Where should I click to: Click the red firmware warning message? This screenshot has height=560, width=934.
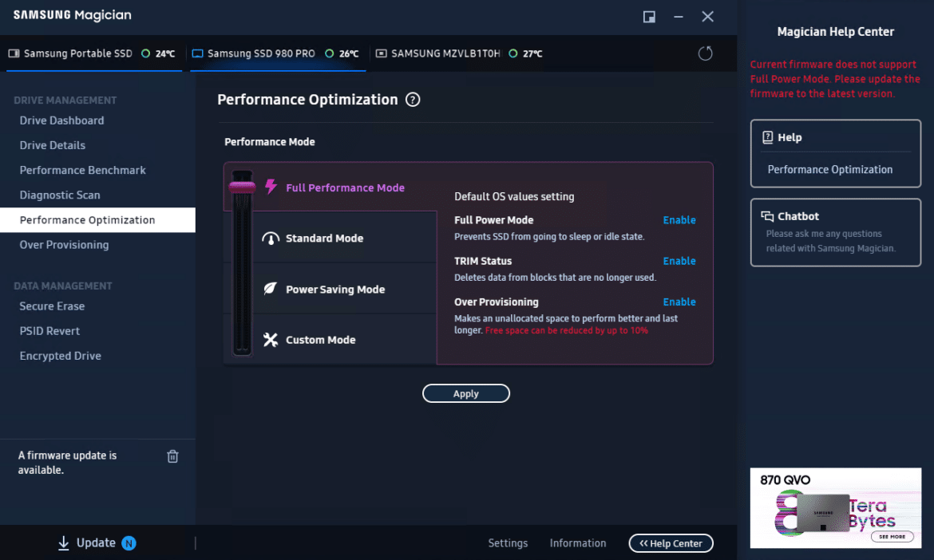pyautogui.click(x=834, y=79)
